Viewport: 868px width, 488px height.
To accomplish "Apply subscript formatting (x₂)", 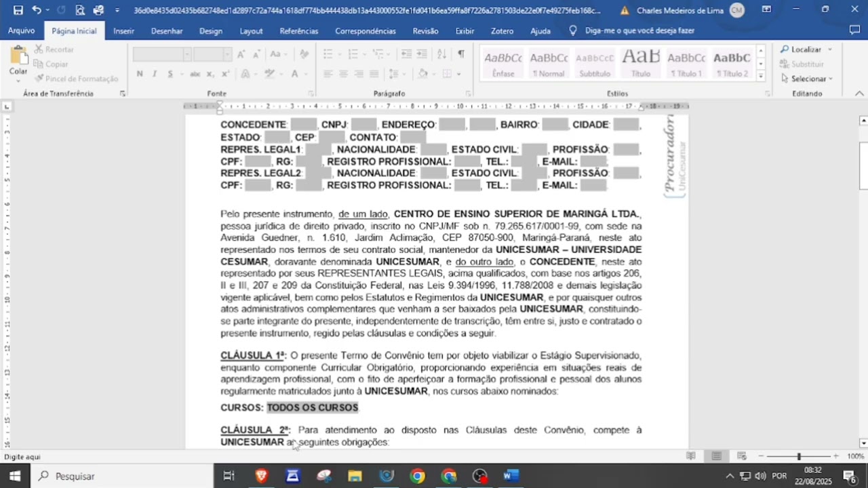I will tap(211, 74).
